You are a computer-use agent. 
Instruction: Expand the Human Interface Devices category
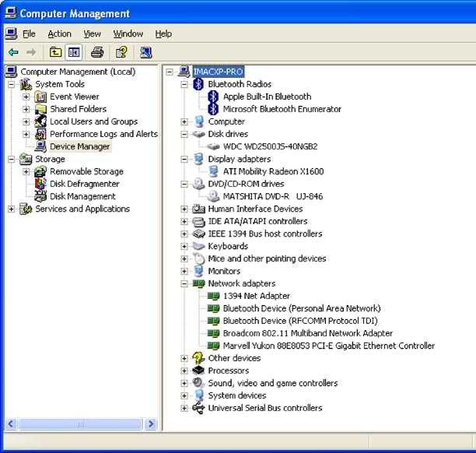point(184,209)
